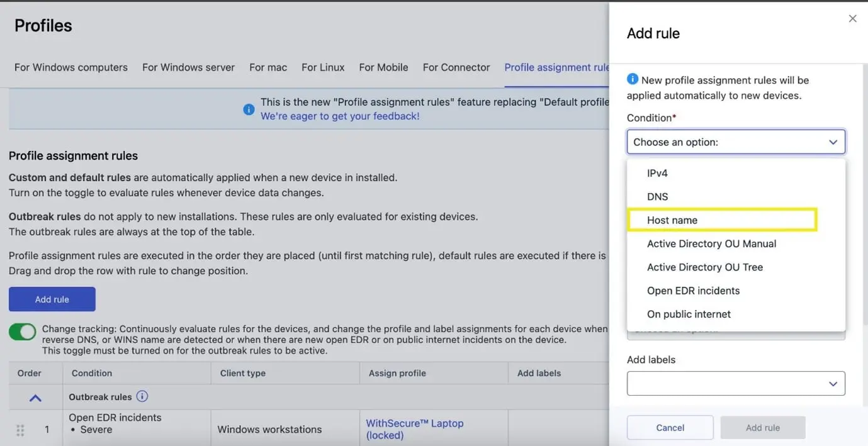
Task: Switch to For Windows server tab
Action: tap(188, 67)
